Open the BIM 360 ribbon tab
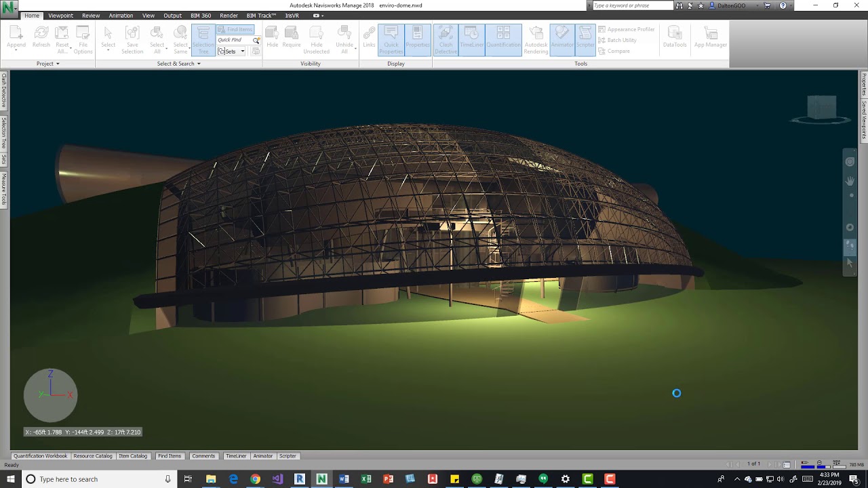868x488 pixels. pos(201,16)
